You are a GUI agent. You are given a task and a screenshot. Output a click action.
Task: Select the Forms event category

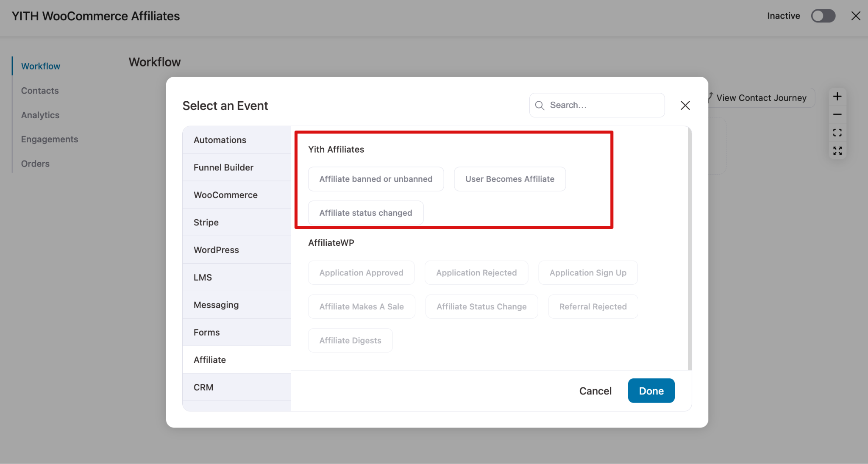pos(236,333)
